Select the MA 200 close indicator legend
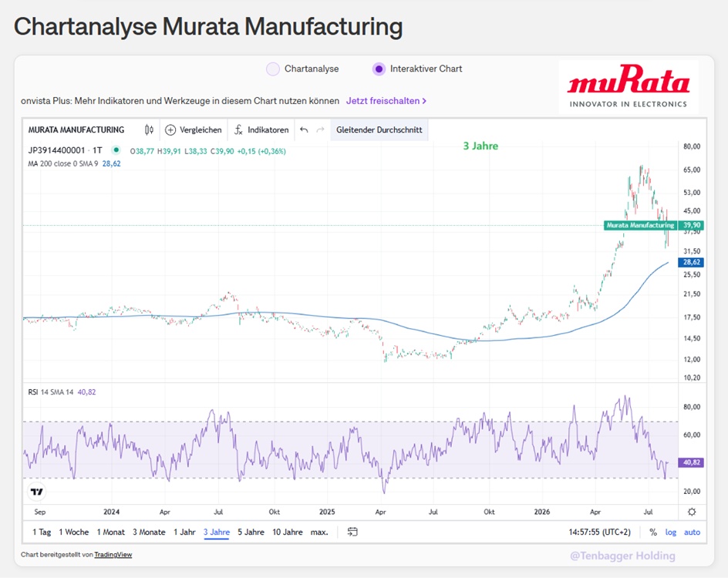Image resolution: width=728 pixels, height=578 pixels. 74,163
